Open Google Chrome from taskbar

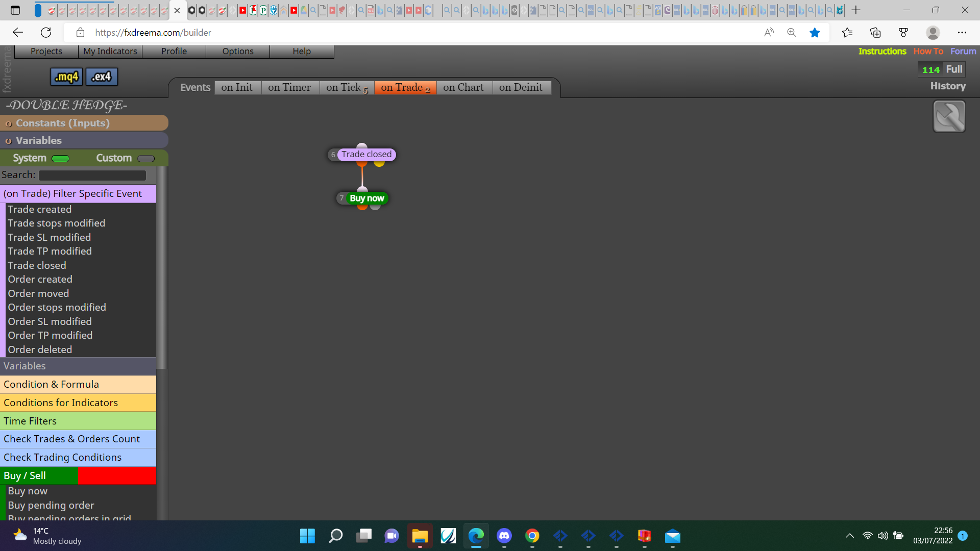point(532,536)
